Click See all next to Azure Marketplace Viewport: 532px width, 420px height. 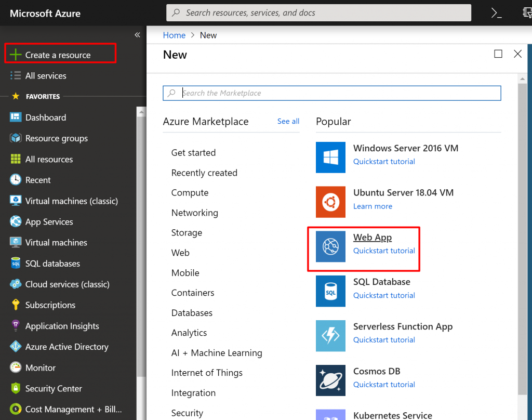coord(288,121)
